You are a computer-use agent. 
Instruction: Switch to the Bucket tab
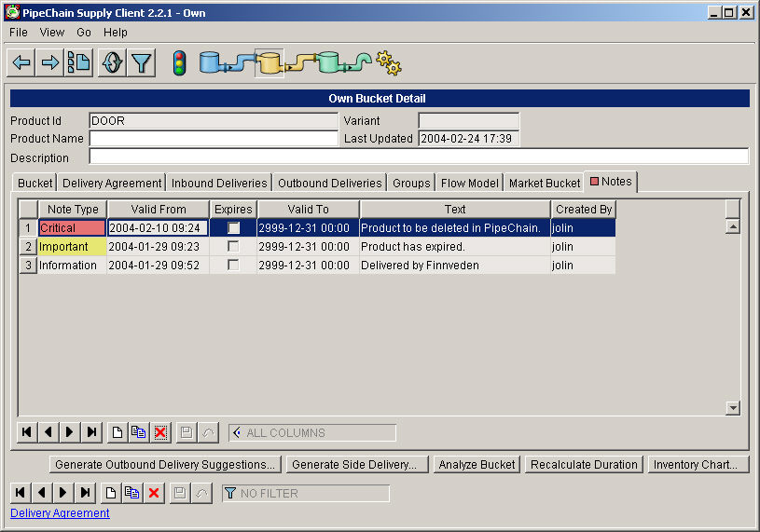pos(35,183)
